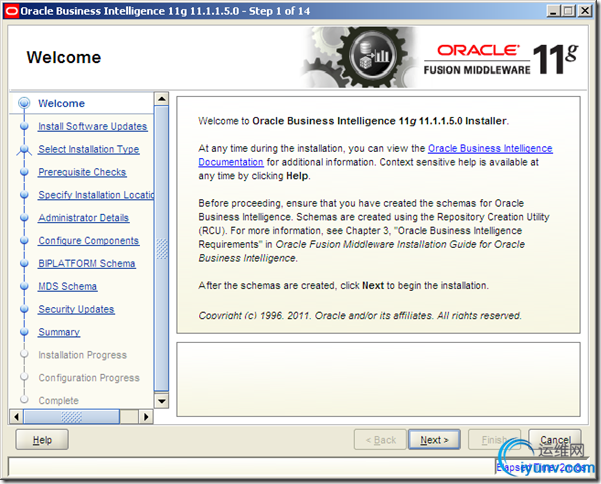This screenshot has height=484, width=601.
Task: Go to Summary step
Action: (x=59, y=332)
